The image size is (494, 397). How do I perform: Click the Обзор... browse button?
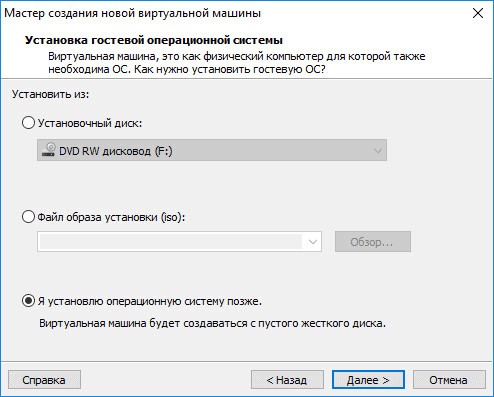373,242
